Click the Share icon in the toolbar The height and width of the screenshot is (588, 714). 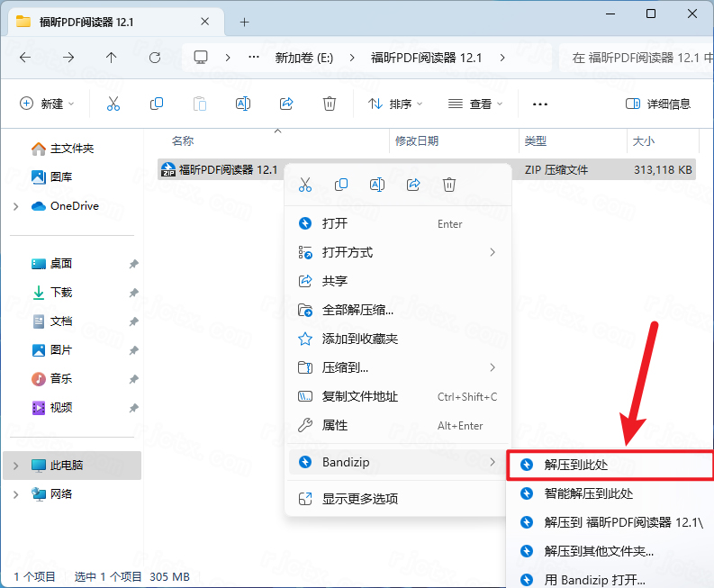point(286,104)
